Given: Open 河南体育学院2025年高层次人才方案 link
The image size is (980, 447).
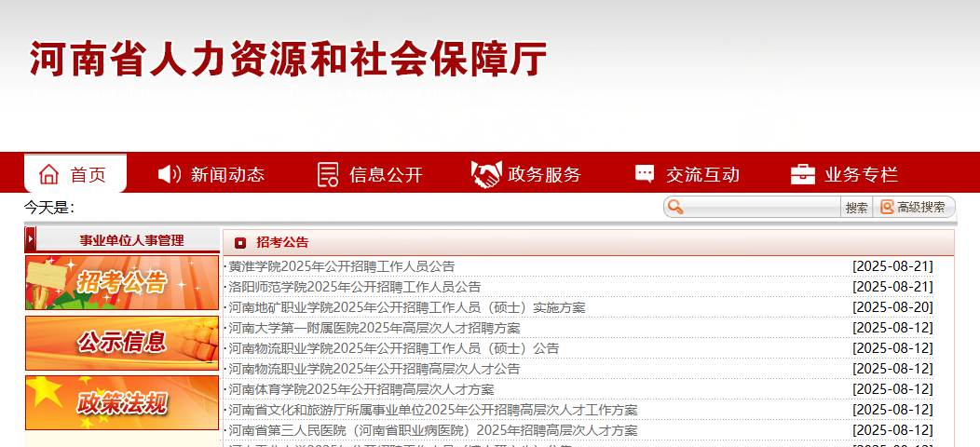Looking at the screenshot, I should coord(361,389).
